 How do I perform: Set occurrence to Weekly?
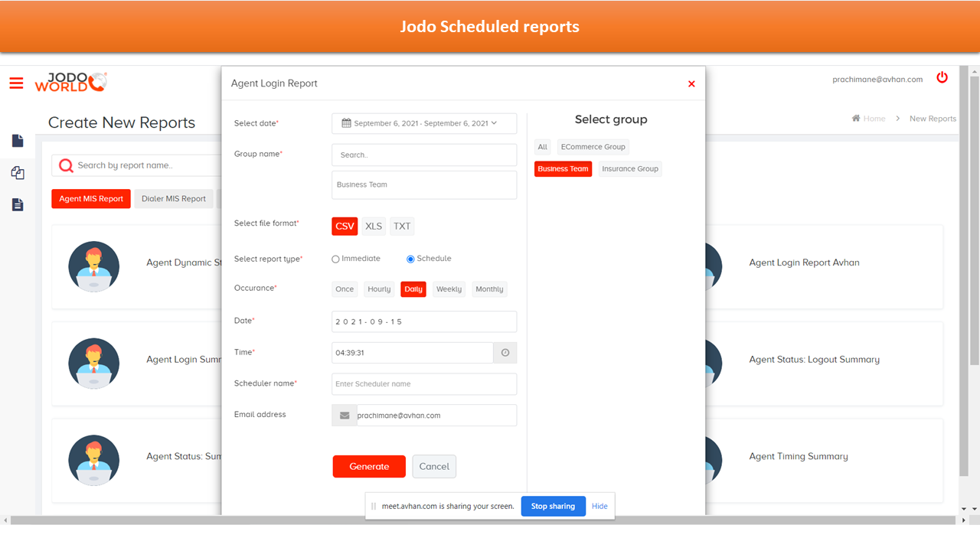pyautogui.click(x=449, y=289)
